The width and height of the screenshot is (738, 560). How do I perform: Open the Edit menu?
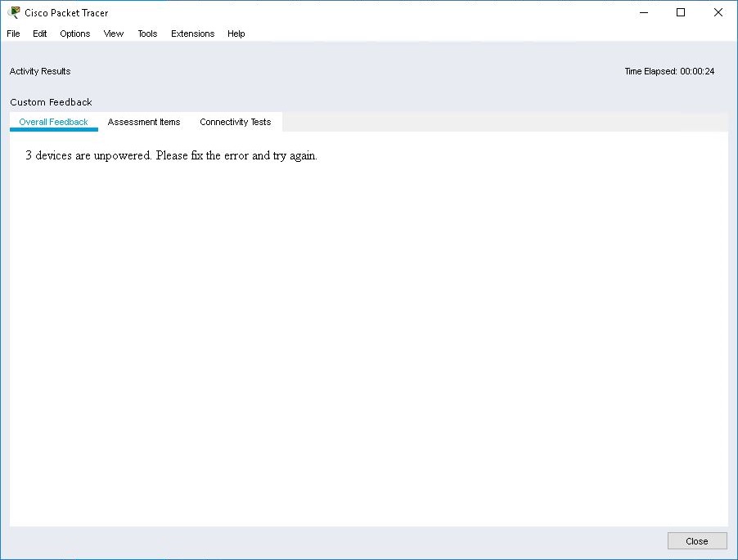40,34
